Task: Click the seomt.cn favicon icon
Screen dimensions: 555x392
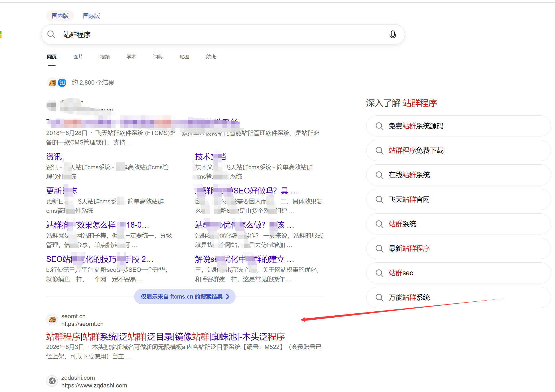Action: coord(52,320)
